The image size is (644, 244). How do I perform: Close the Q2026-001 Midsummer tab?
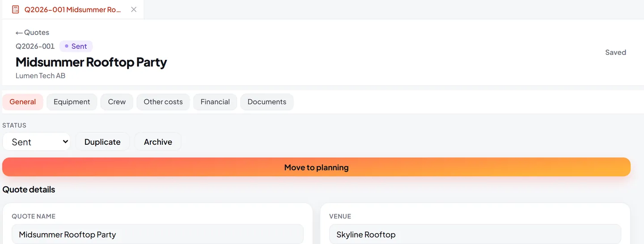[x=134, y=9]
